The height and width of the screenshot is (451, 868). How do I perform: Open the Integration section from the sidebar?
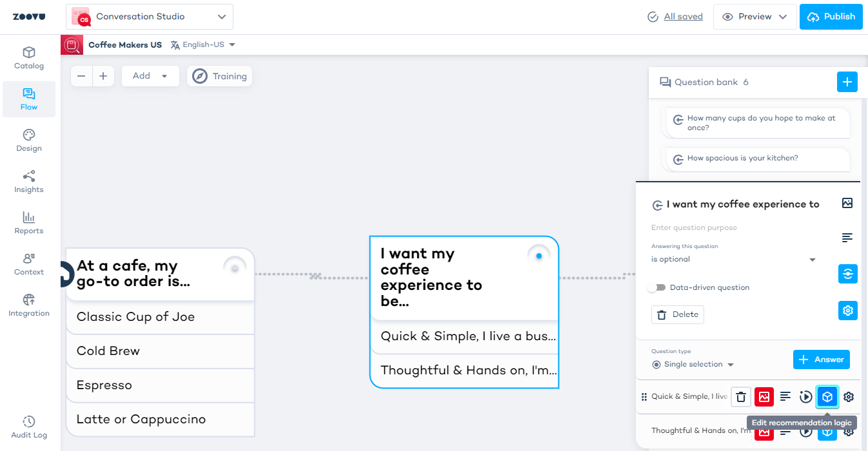[28, 304]
